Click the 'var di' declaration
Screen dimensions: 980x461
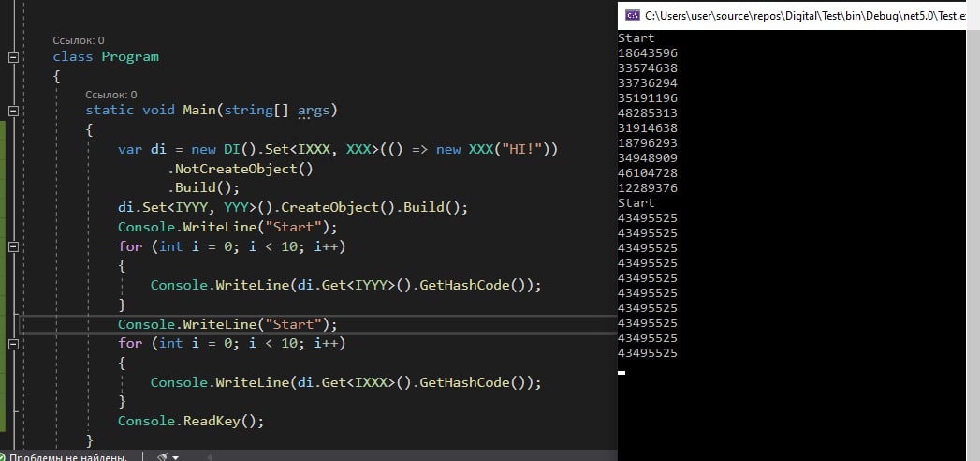click(142, 150)
